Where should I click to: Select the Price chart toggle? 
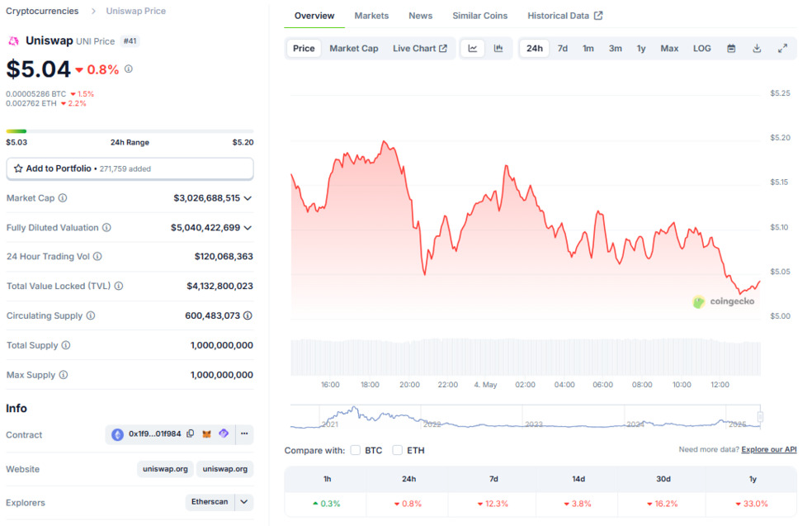pyautogui.click(x=304, y=48)
